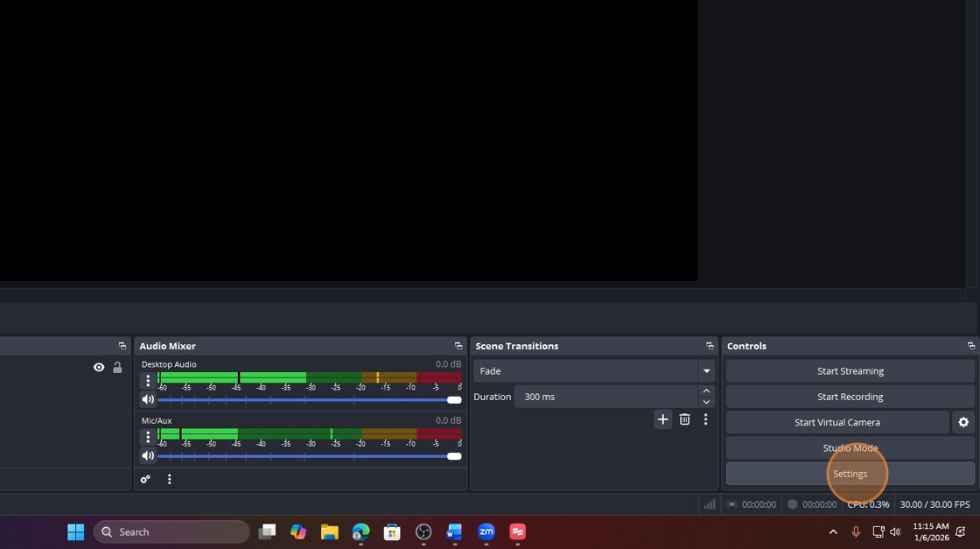Mute the Mic/Aux channel
The image size is (980, 549).
(148, 455)
